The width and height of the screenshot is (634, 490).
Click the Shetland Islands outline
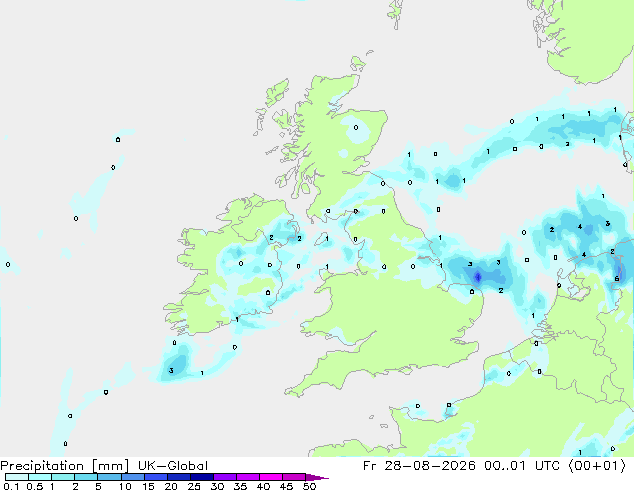[396, 13]
